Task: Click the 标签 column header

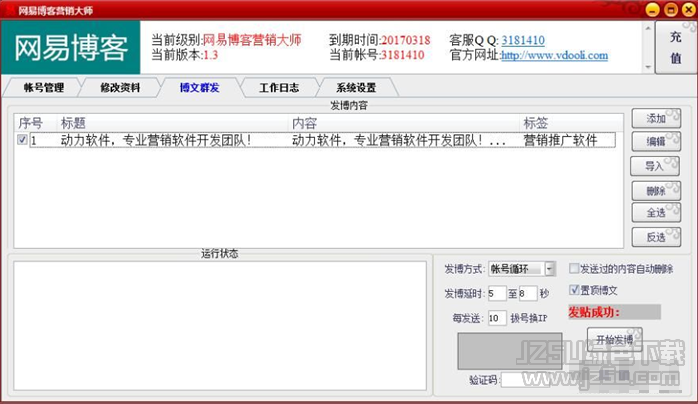Action: [x=571, y=123]
